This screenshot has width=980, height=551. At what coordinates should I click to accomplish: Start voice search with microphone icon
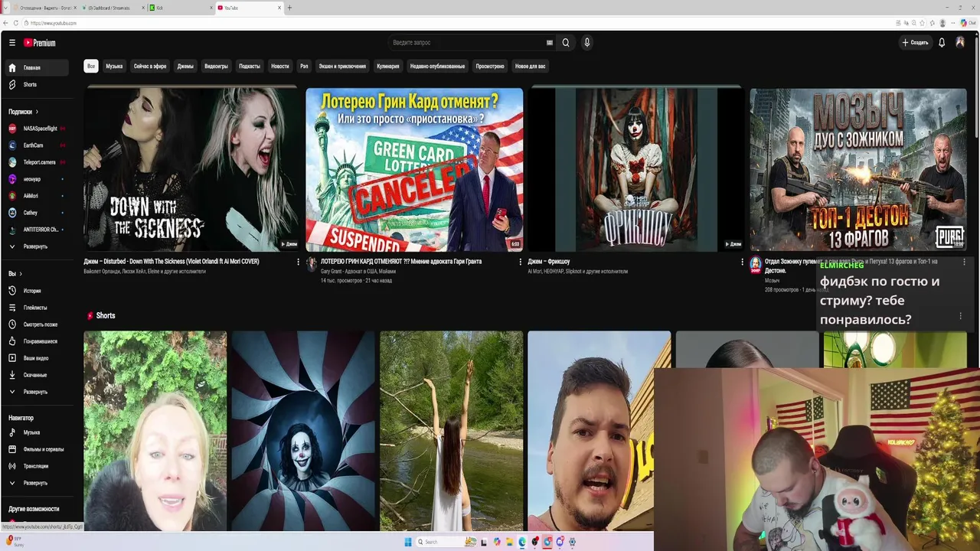(x=587, y=43)
